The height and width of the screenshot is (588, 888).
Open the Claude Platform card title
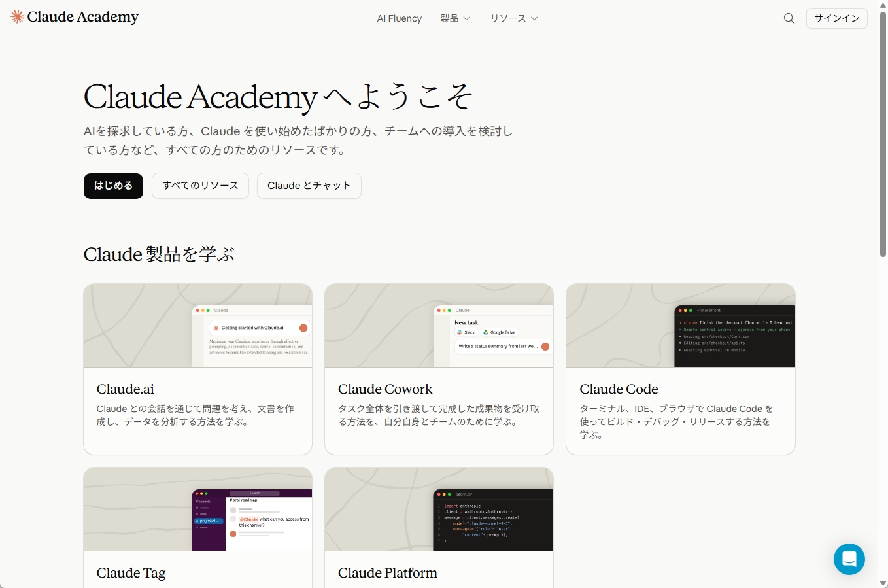click(x=388, y=573)
